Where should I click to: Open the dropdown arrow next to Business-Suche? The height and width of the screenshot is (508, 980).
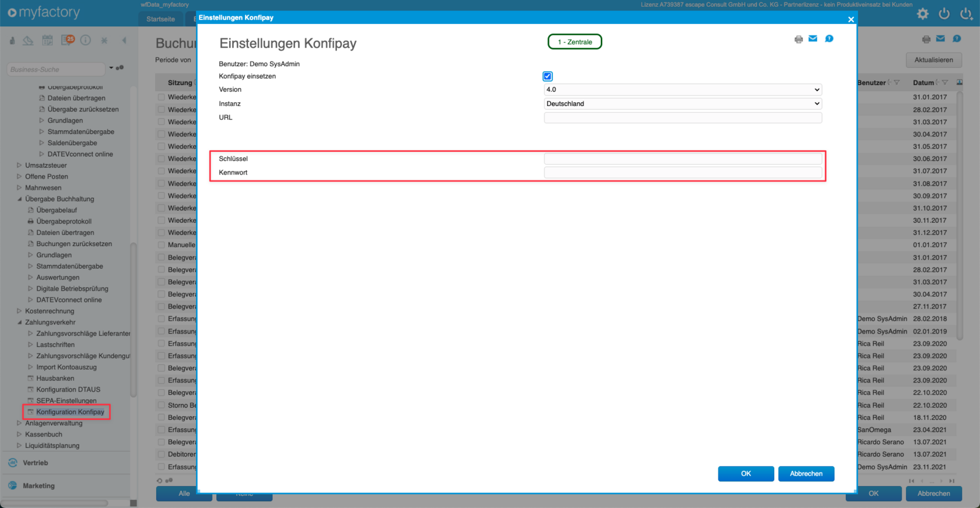(x=111, y=68)
